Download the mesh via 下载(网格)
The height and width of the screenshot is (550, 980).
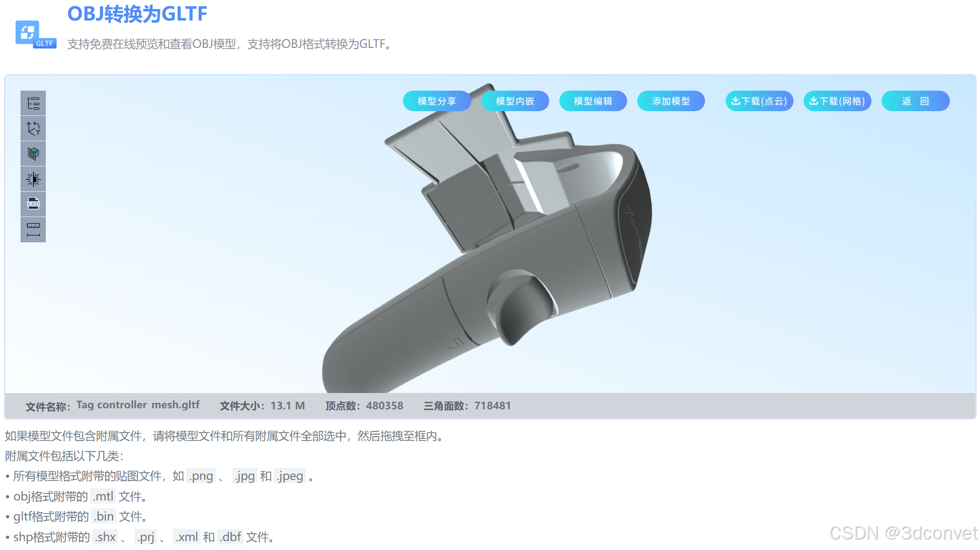[x=837, y=101]
